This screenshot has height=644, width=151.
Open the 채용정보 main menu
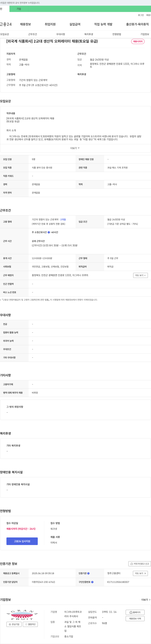(x=25, y=24)
